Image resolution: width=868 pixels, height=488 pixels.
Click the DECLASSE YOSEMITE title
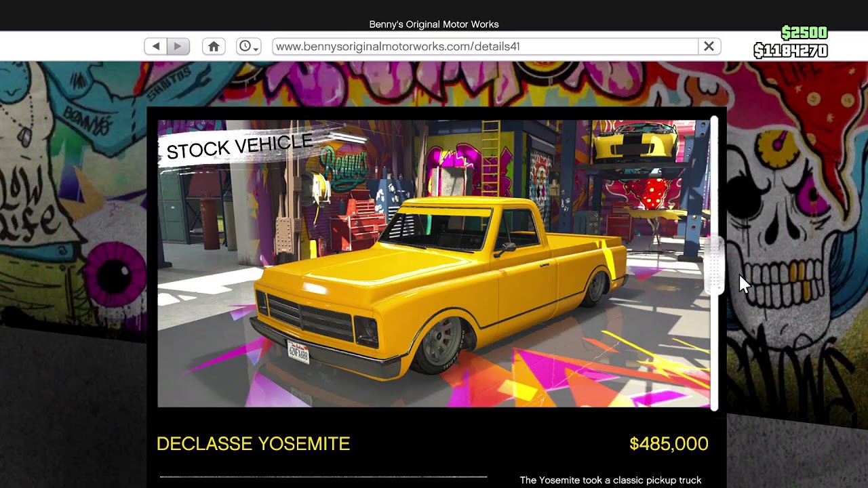[254, 444]
